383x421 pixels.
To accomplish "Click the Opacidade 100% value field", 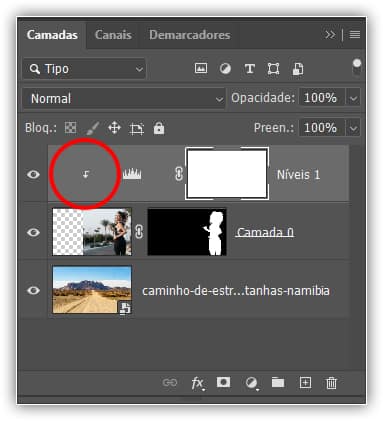I will click(x=322, y=98).
